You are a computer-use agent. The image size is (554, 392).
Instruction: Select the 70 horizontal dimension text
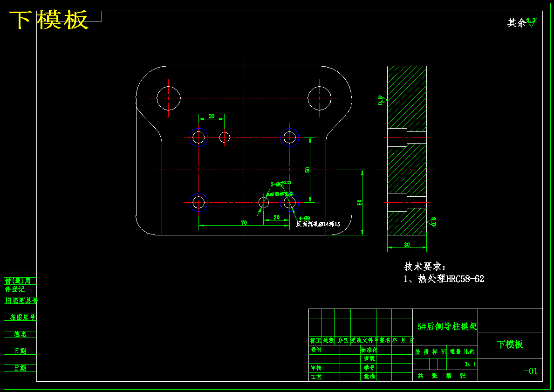[x=244, y=223]
